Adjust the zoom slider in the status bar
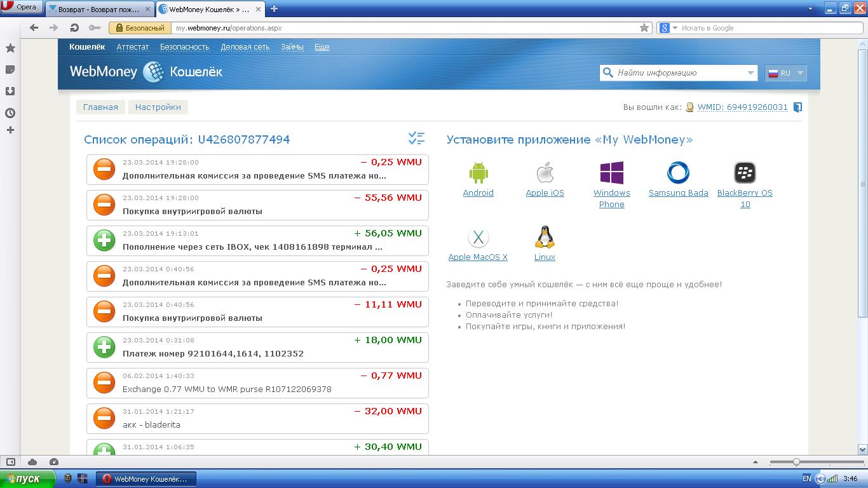 tap(796, 462)
